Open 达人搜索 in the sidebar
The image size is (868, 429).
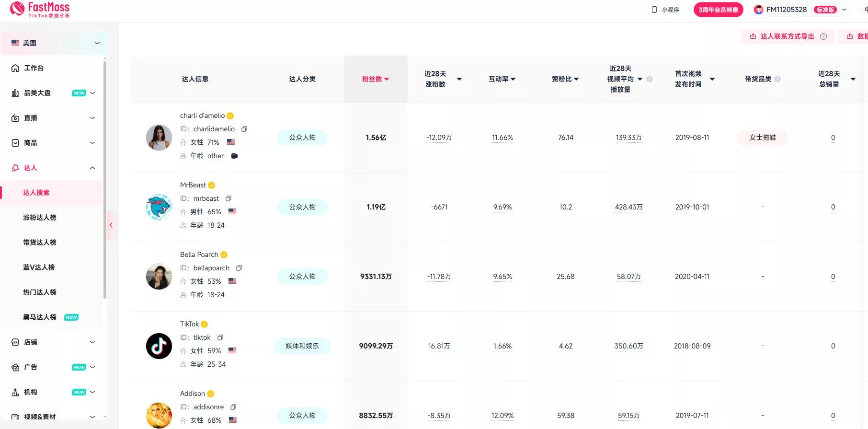click(x=36, y=193)
